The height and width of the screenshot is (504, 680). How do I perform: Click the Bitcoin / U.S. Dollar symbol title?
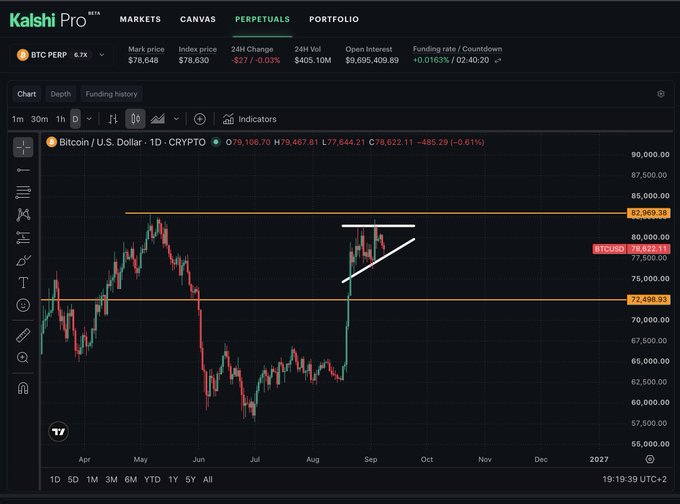[x=132, y=142]
